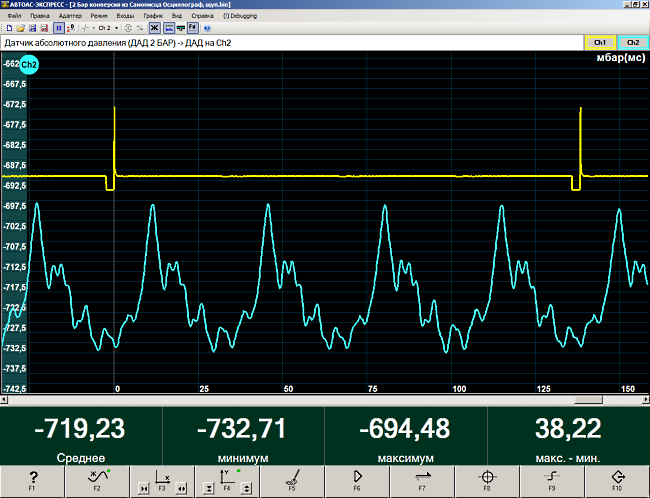The width and height of the screenshot is (650, 498).
Task: Open the График menu
Action: pos(153,17)
